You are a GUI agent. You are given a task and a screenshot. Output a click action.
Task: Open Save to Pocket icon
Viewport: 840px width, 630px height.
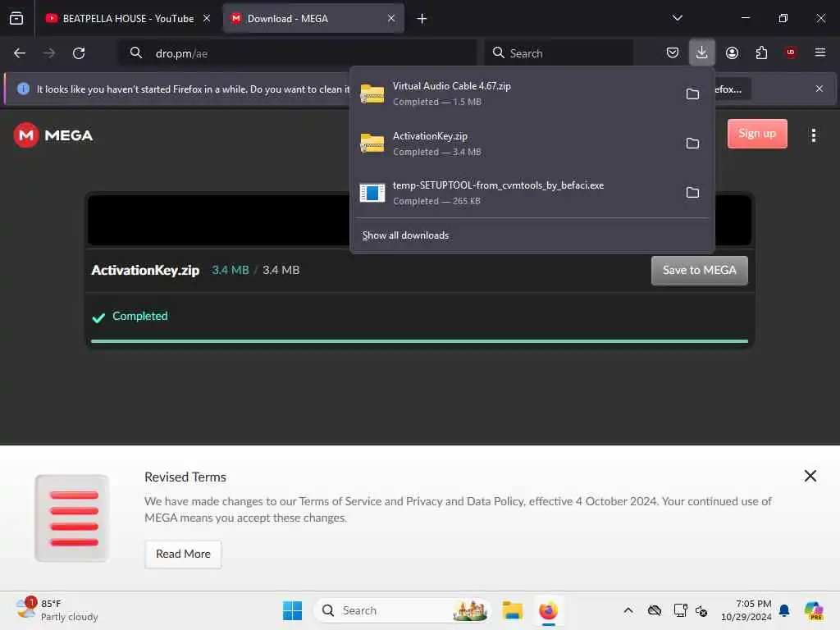pyautogui.click(x=673, y=52)
